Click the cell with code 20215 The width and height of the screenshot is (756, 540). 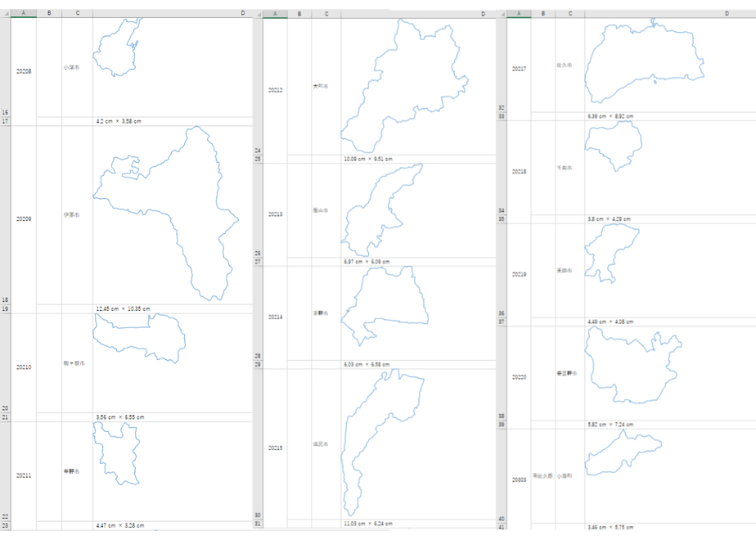[275, 448]
